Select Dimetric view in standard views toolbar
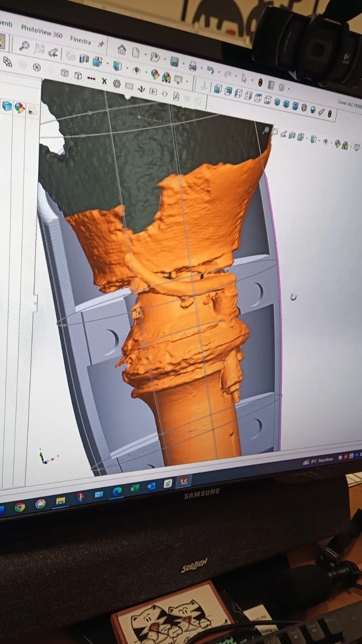Viewport: 362px width, 644px height. pyautogui.click(x=295, y=106)
